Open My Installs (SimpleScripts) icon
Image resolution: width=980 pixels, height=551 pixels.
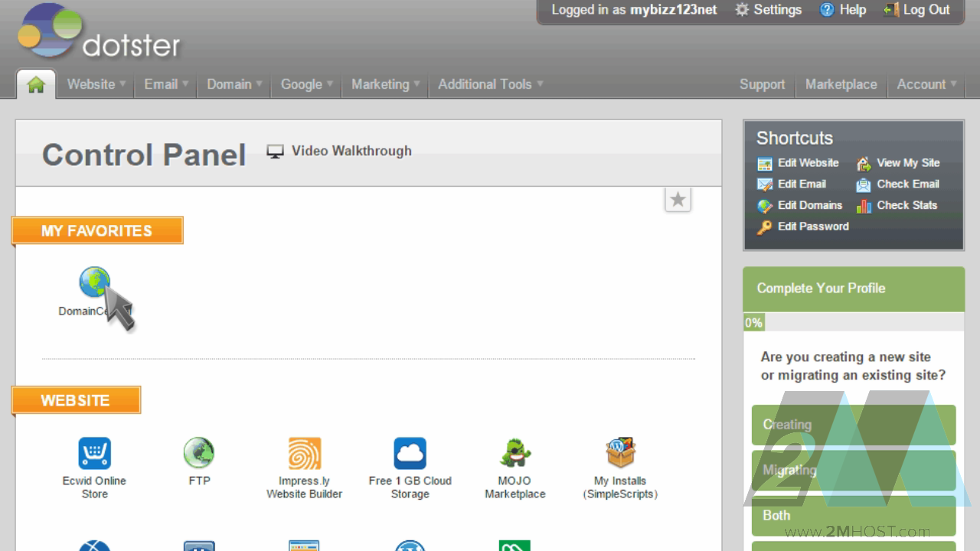[620, 453]
